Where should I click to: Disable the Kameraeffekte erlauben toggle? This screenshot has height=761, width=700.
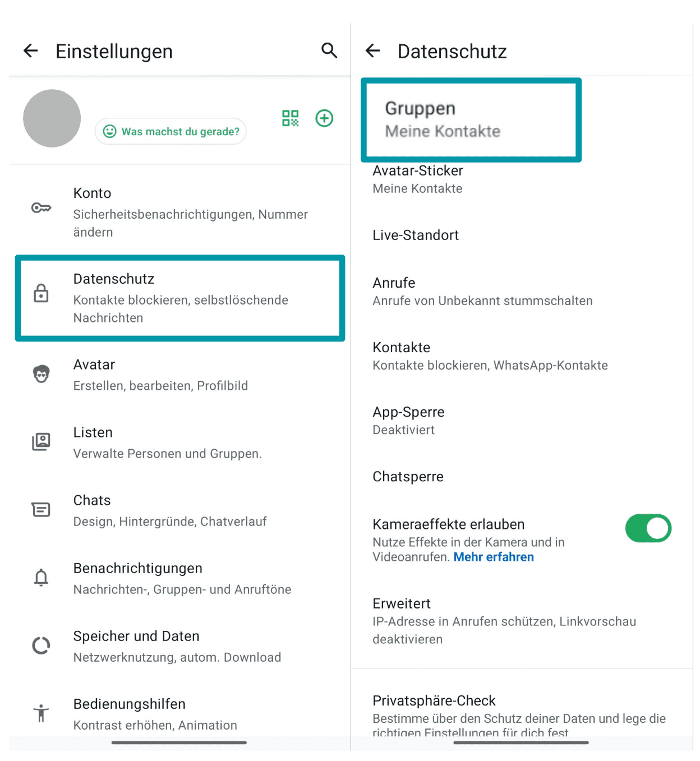(648, 528)
